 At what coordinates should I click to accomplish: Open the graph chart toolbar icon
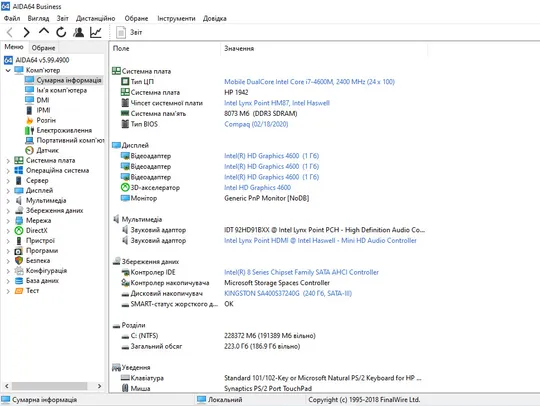click(95, 32)
